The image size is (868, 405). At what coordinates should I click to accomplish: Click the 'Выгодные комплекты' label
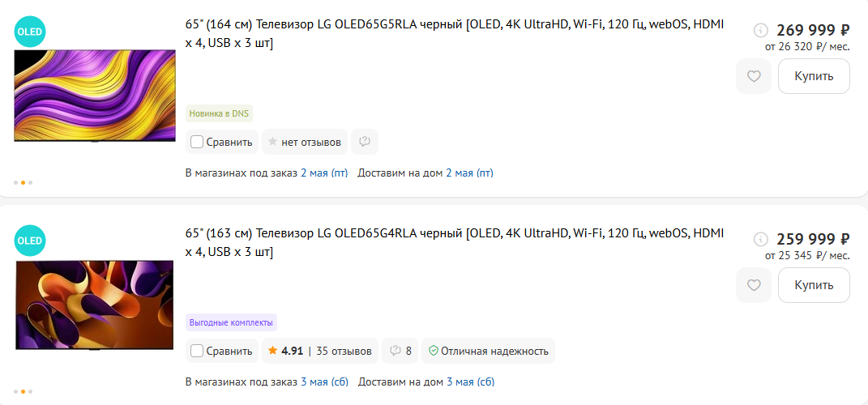(231, 322)
